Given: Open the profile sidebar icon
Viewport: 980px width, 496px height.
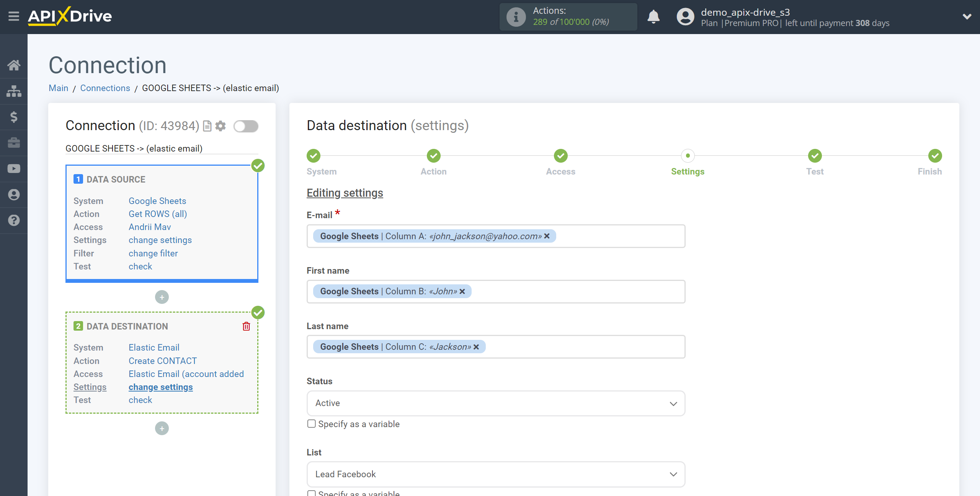Looking at the screenshot, I should click(x=14, y=194).
